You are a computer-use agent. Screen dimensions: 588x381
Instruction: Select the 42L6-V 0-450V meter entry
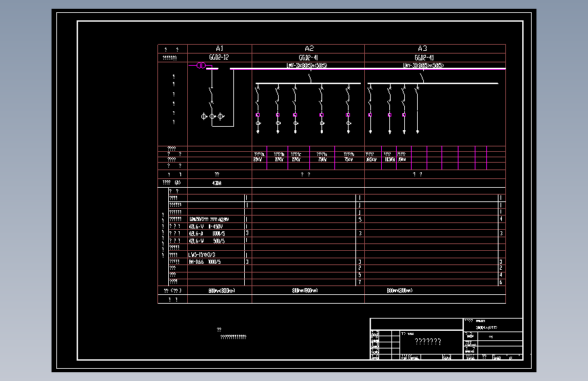tap(206, 226)
